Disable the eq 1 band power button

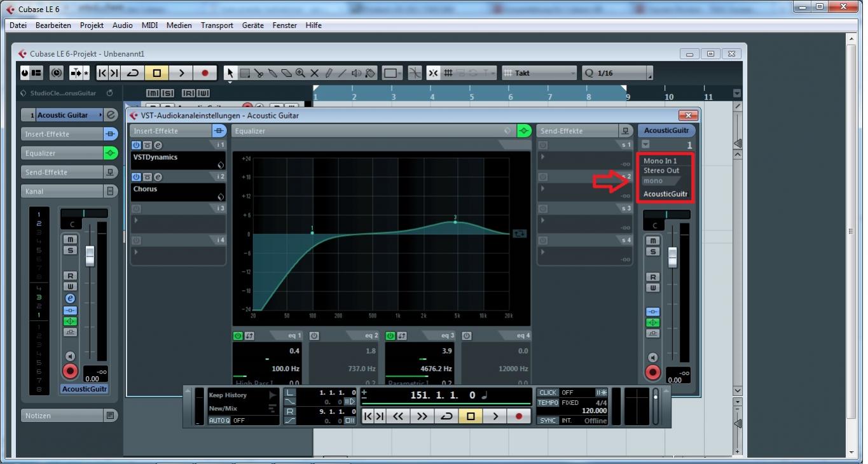click(x=238, y=335)
